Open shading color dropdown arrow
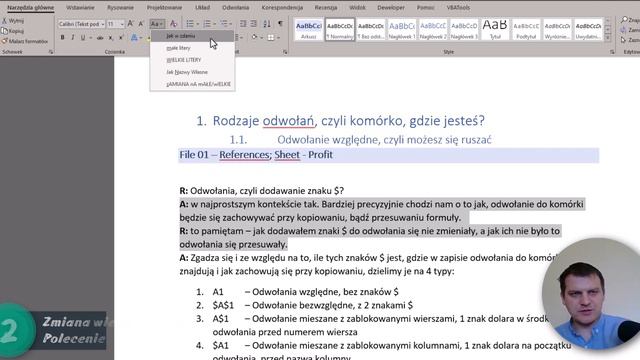This screenshot has width=640, height=360. click(261, 38)
